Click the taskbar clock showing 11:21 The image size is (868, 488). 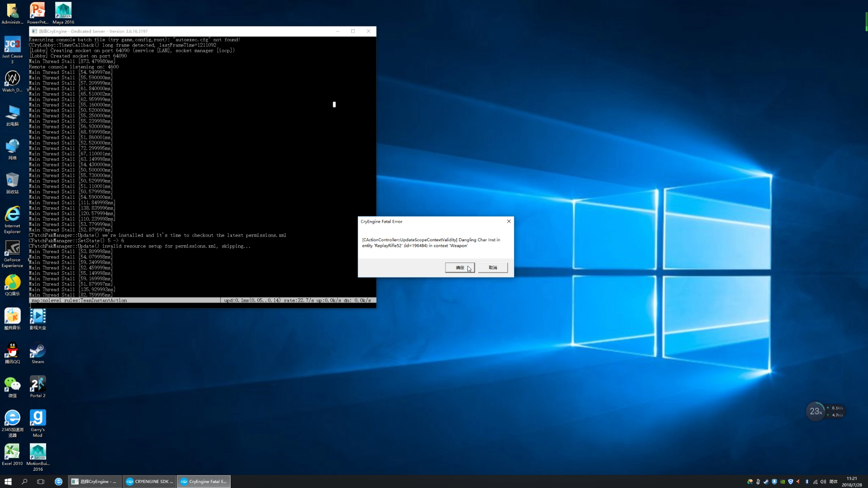[852, 482]
